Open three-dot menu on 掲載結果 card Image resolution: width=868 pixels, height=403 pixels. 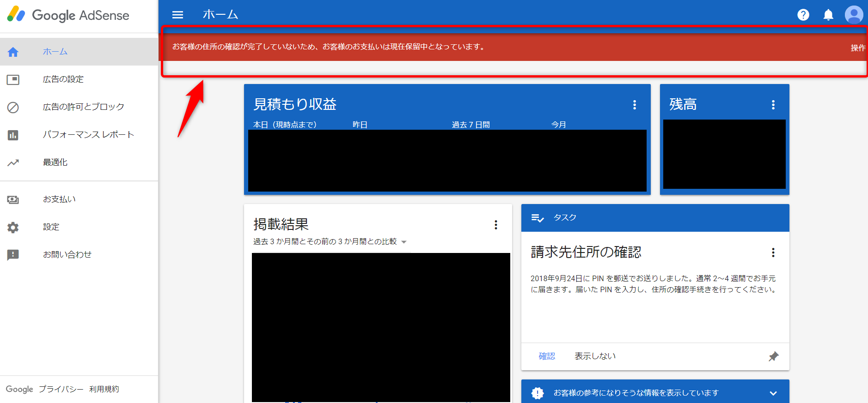coord(496,225)
